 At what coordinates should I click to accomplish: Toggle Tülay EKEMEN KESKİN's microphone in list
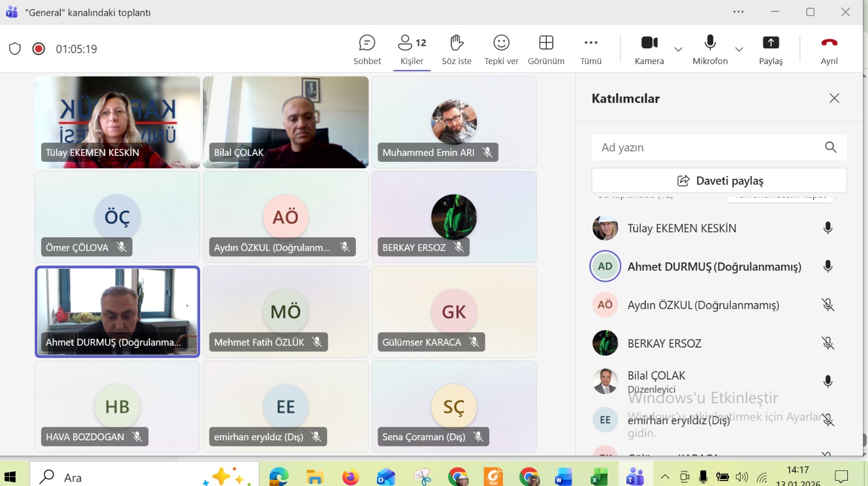click(827, 228)
